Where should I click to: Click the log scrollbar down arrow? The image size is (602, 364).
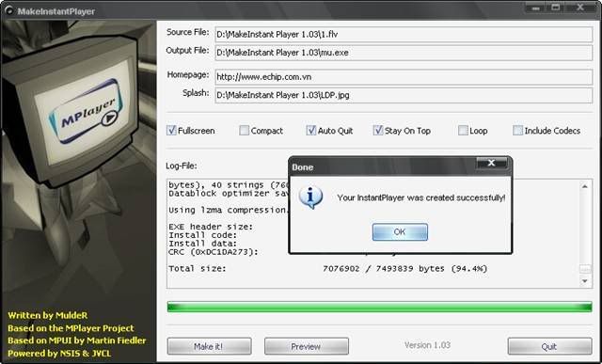[585, 281]
